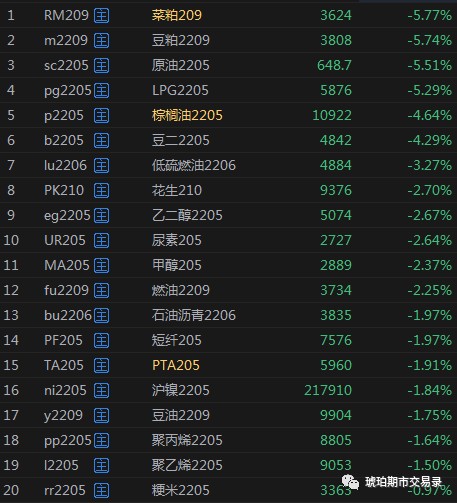Click the 主 icon beside pp2205
The image size is (457, 503).
click(x=101, y=440)
